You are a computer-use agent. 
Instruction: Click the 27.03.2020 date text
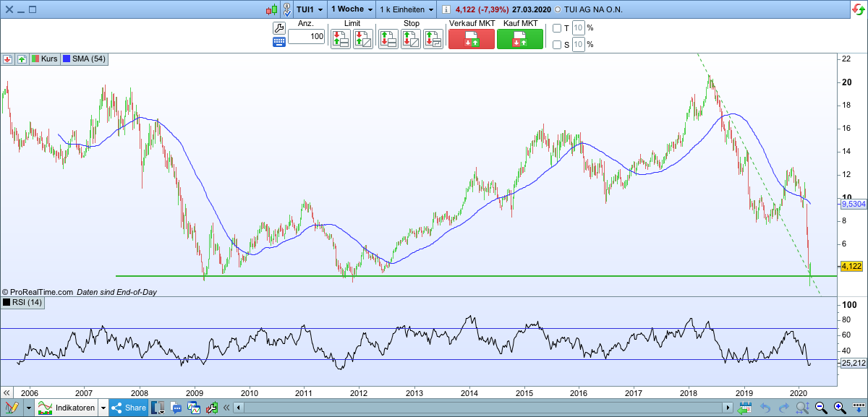[531, 10]
